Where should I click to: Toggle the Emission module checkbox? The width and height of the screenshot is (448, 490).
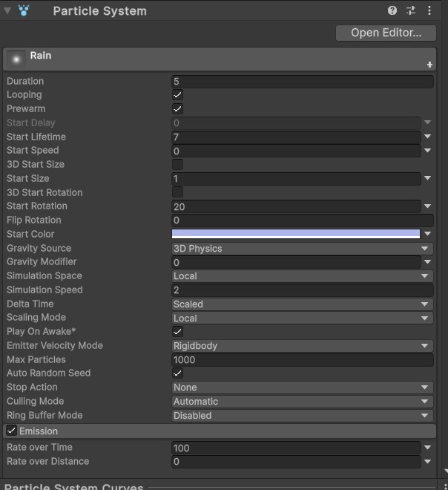(11, 431)
